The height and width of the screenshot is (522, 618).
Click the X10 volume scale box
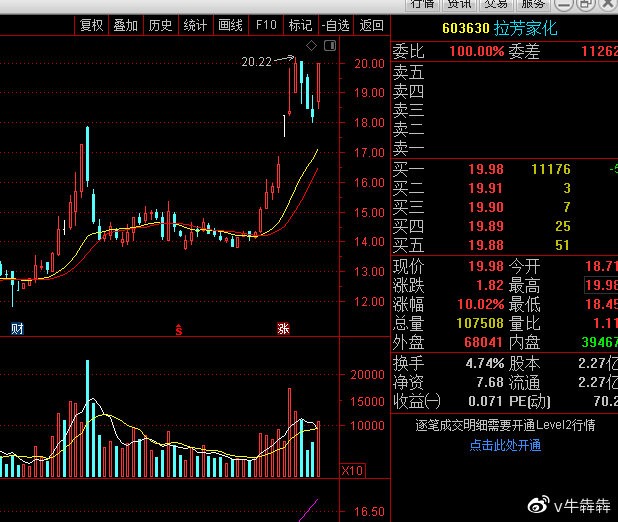[352, 471]
